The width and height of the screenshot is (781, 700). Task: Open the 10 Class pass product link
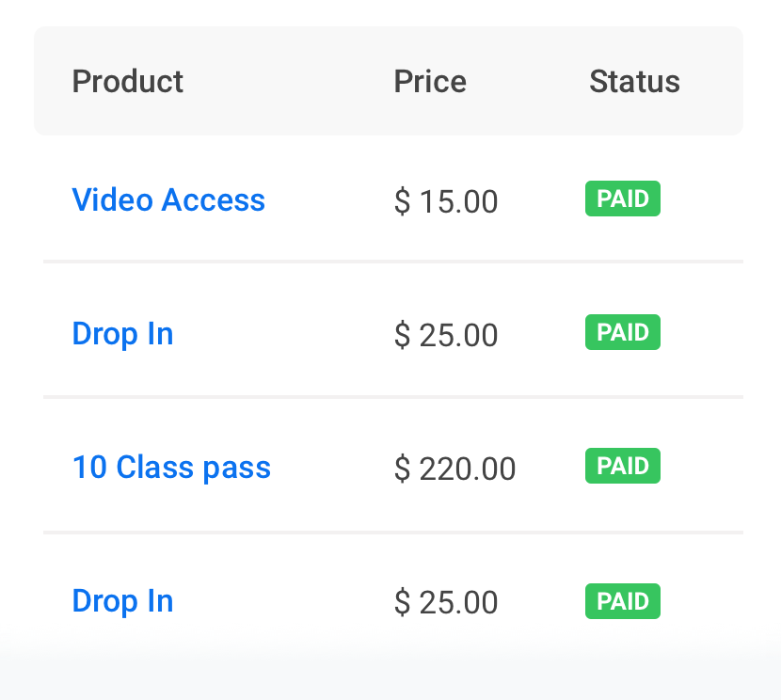tap(171, 468)
